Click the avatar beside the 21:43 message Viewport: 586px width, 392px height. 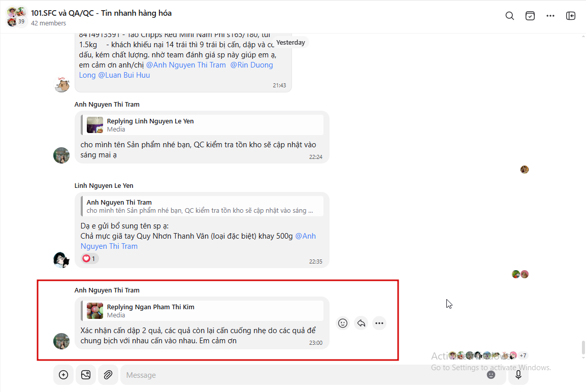(61, 84)
